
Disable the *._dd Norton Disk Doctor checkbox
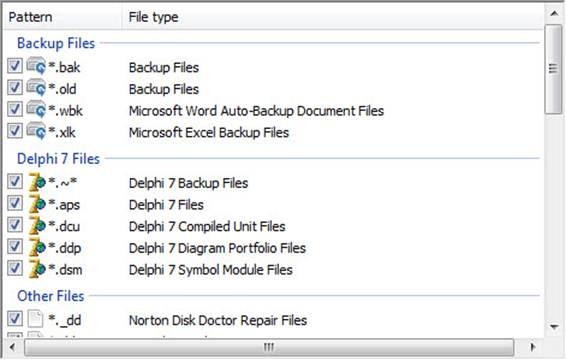pyautogui.click(x=15, y=319)
